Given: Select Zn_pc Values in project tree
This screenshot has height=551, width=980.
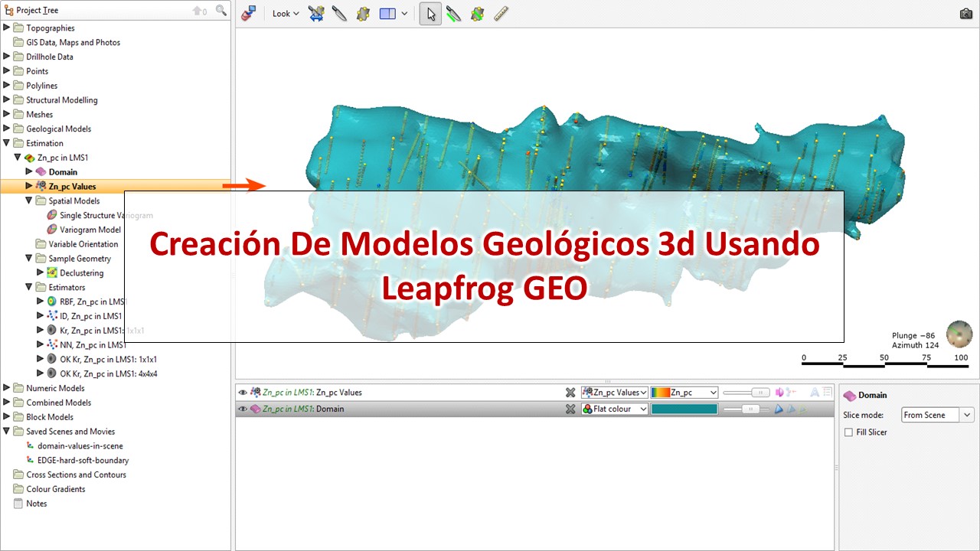Looking at the screenshot, I should (x=72, y=187).
